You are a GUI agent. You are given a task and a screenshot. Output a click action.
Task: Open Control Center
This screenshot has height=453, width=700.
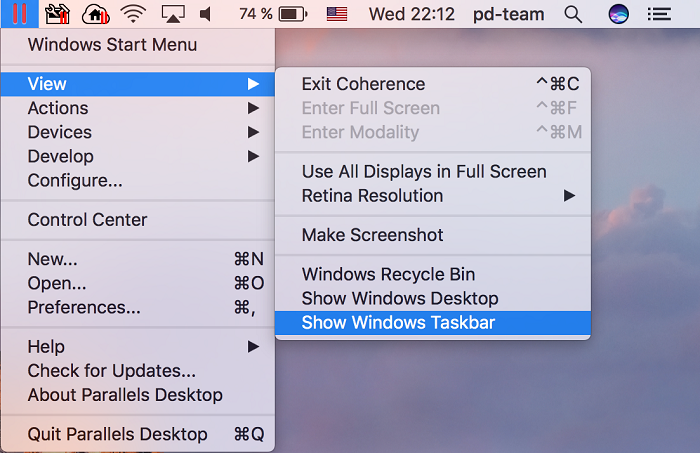pyautogui.click(x=138, y=220)
